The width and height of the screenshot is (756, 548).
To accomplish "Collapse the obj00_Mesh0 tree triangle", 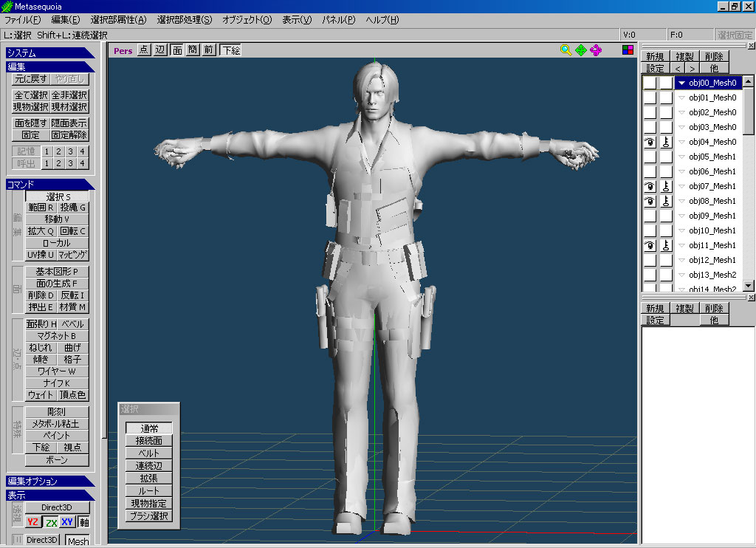I will pos(681,83).
